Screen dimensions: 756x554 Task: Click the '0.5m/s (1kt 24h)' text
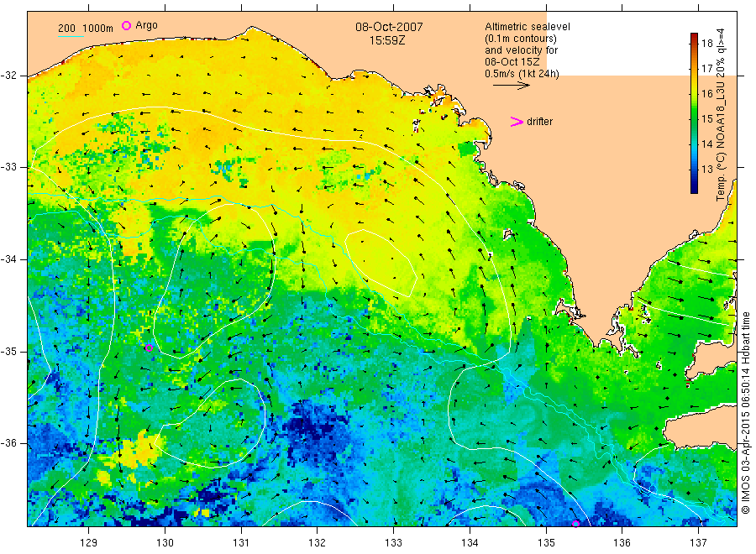[522, 74]
